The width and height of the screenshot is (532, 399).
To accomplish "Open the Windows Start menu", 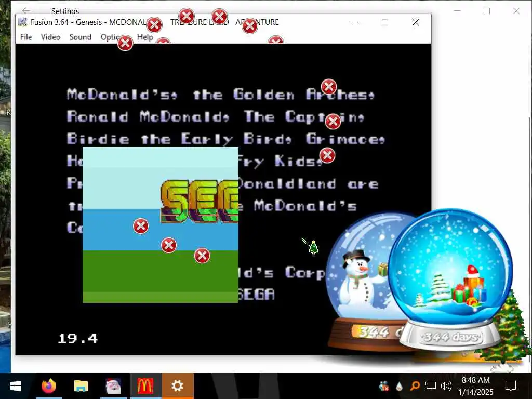I will click(16, 386).
